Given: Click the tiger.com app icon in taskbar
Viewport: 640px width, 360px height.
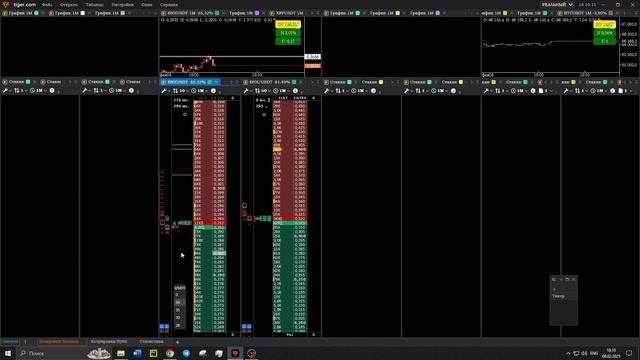Looking at the screenshot, I should point(235,353).
